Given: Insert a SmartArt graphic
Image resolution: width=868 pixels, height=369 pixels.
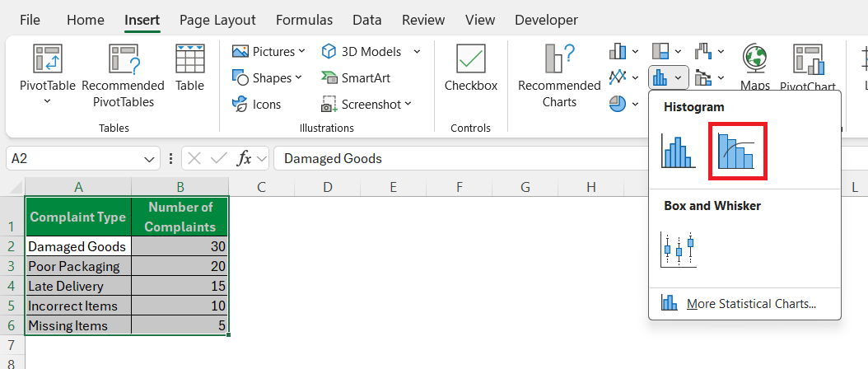Looking at the screenshot, I should tap(356, 78).
